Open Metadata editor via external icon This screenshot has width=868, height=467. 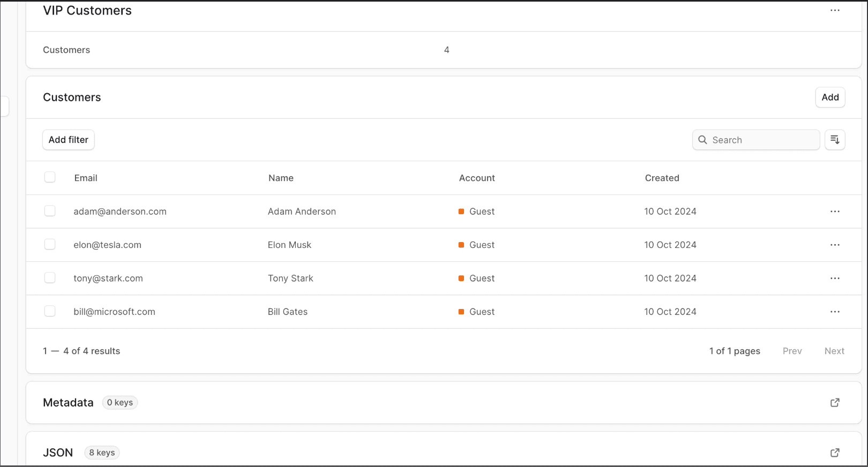(835, 403)
